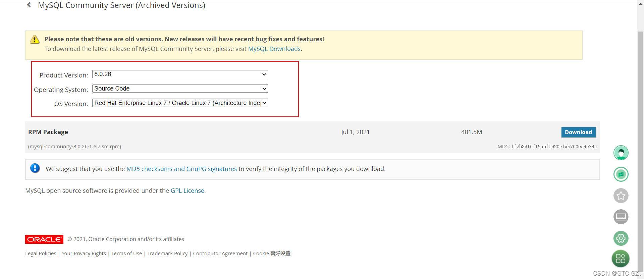Click the MySQL Community Server (Archived Versions) heading
The height and width of the screenshot is (279, 644).
(121, 5)
